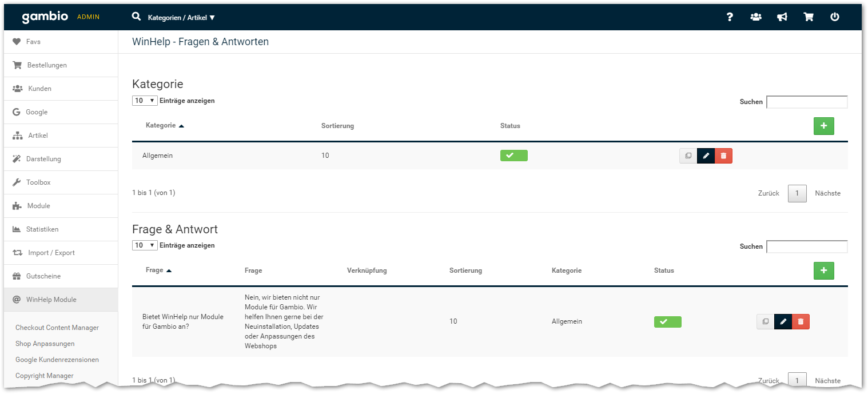Sort category table by Status column
The height and width of the screenshot is (394, 868).
pos(510,126)
